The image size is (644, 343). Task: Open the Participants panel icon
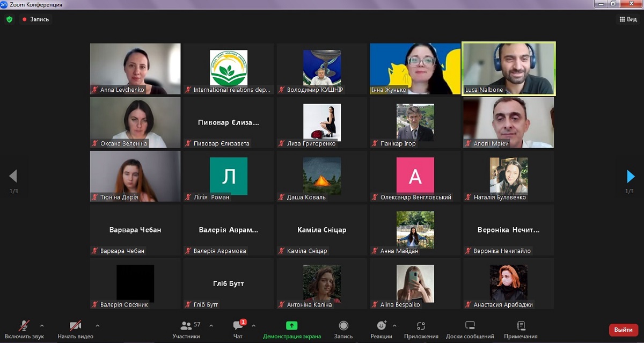(x=186, y=326)
